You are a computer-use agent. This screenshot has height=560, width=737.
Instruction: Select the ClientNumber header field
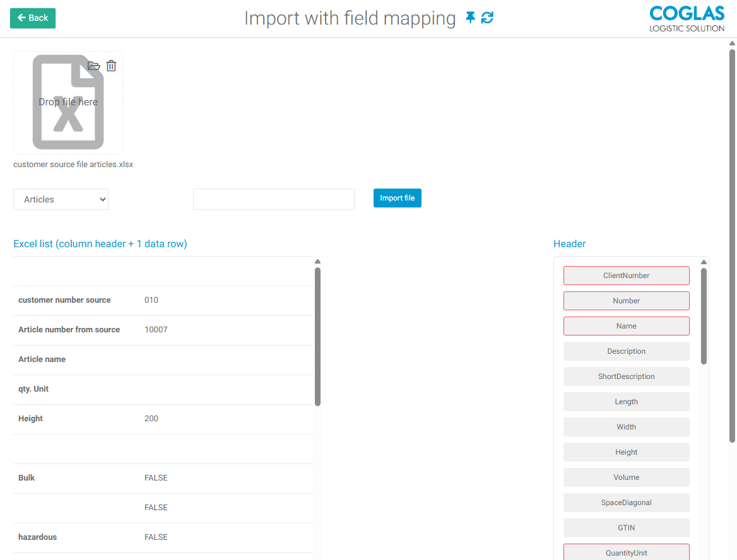click(626, 276)
